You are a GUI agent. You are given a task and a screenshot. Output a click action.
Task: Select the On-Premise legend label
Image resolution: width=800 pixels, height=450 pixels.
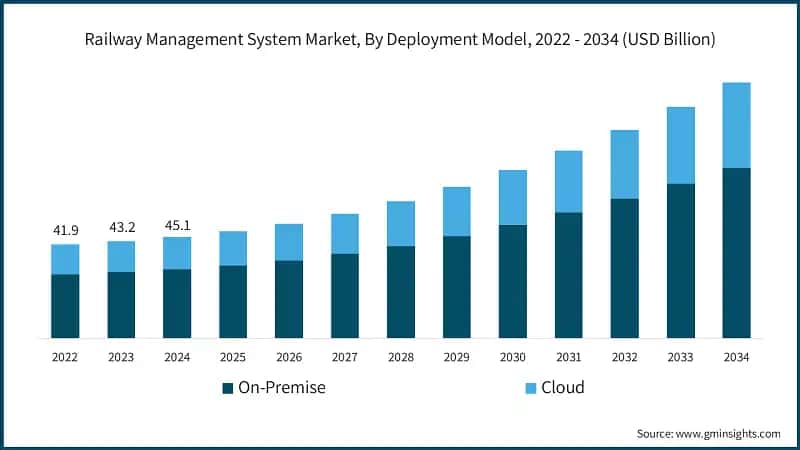coord(282,388)
